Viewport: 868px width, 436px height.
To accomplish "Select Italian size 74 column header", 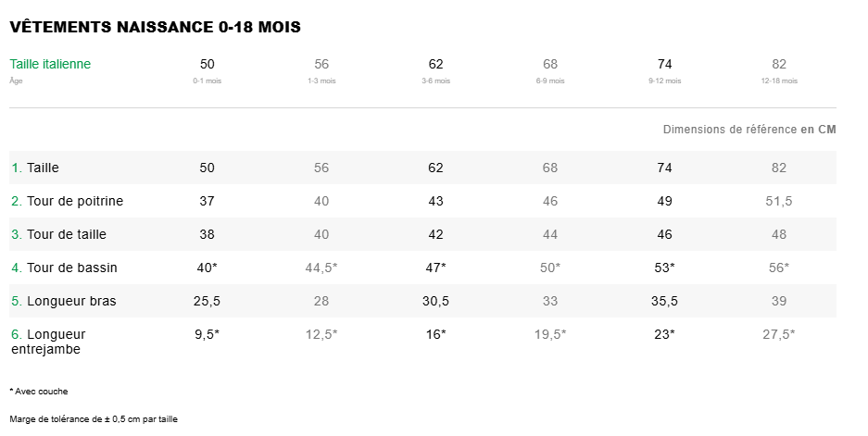I will (664, 64).
